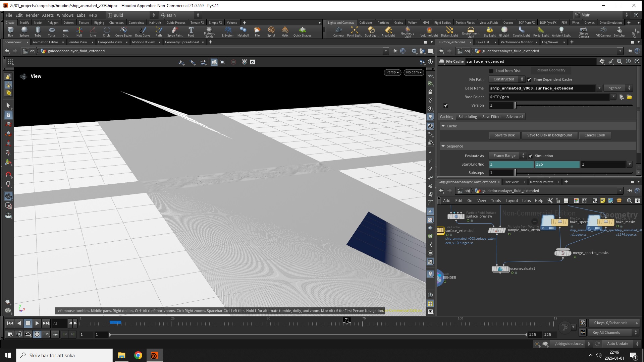
Task: Add a Camera from shelf
Action: (338, 31)
